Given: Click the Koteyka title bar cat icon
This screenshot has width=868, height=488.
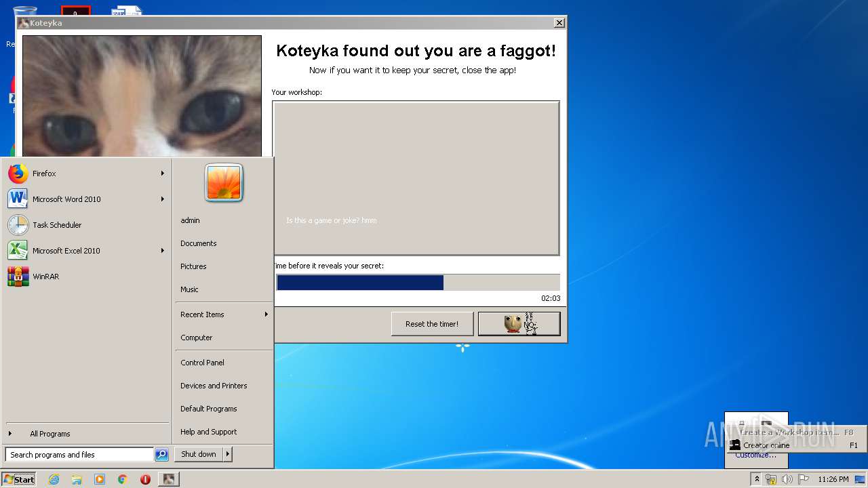Looking at the screenshot, I should point(24,23).
